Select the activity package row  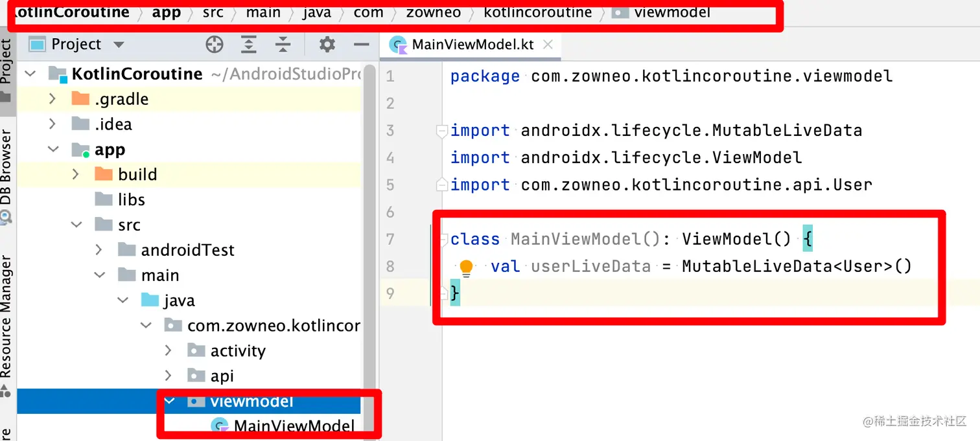click(189, 351)
